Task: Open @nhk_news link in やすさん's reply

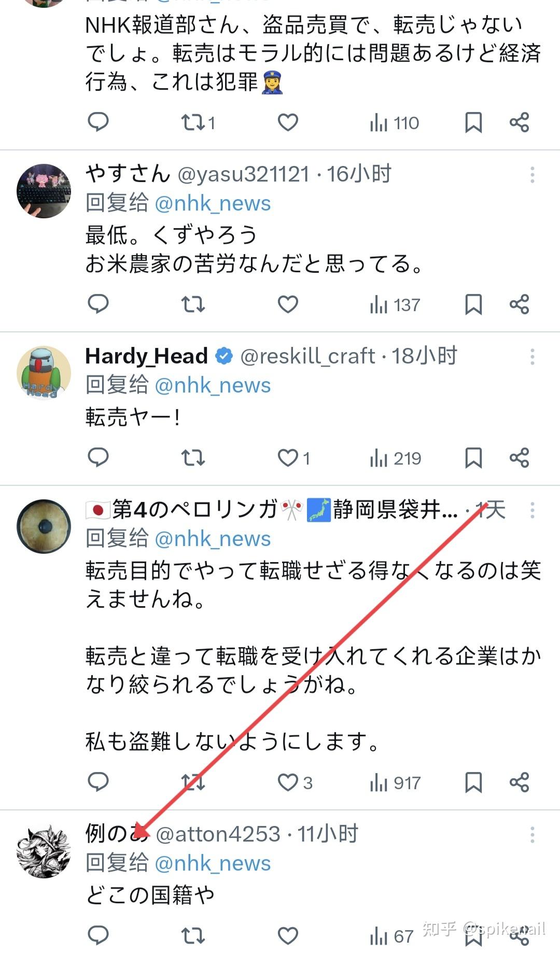Action: [x=213, y=203]
